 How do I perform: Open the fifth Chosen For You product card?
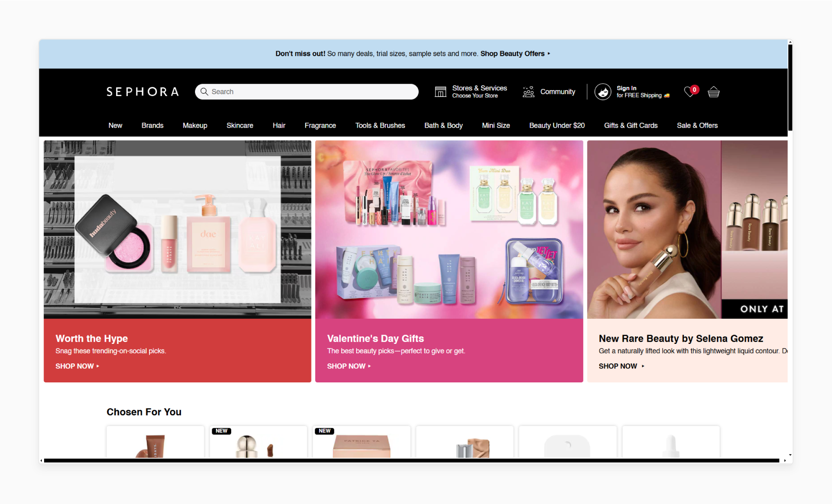pos(568,442)
